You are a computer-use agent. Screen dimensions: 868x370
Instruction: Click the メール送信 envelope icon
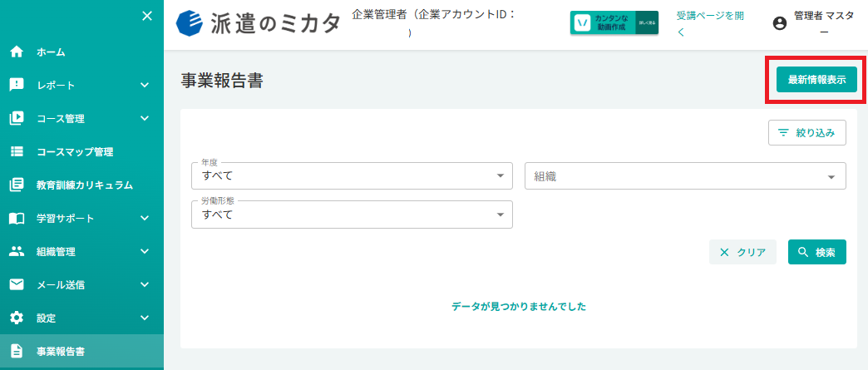pyautogui.click(x=17, y=284)
